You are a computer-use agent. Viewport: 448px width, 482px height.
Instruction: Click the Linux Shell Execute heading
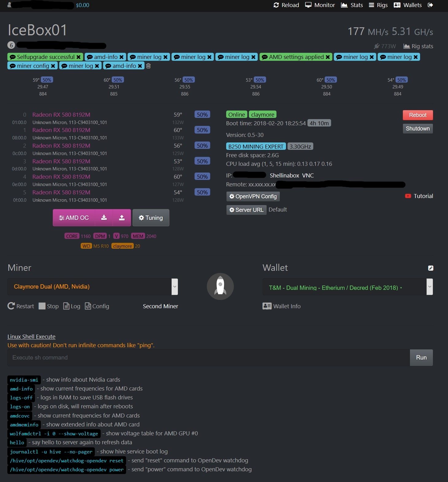pos(32,337)
